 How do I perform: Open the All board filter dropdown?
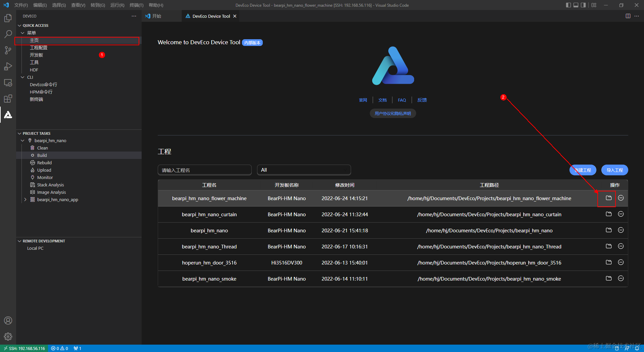[x=304, y=170]
